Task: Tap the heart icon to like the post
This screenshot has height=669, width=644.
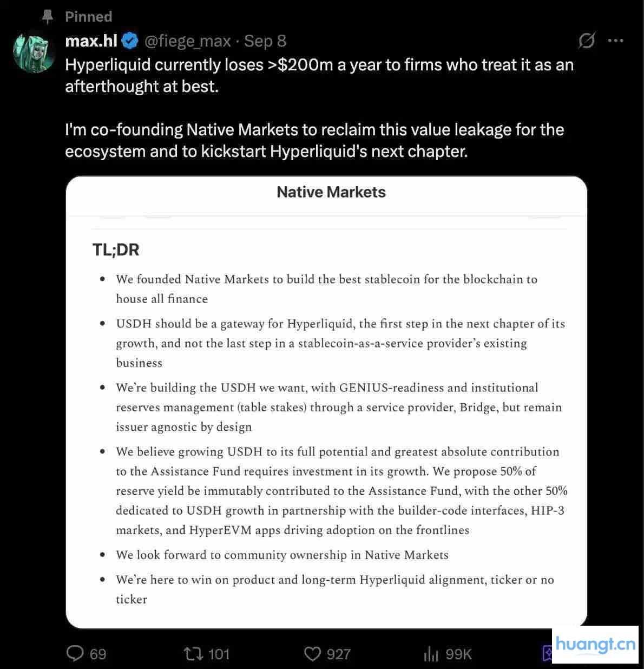Action: [314, 654]
